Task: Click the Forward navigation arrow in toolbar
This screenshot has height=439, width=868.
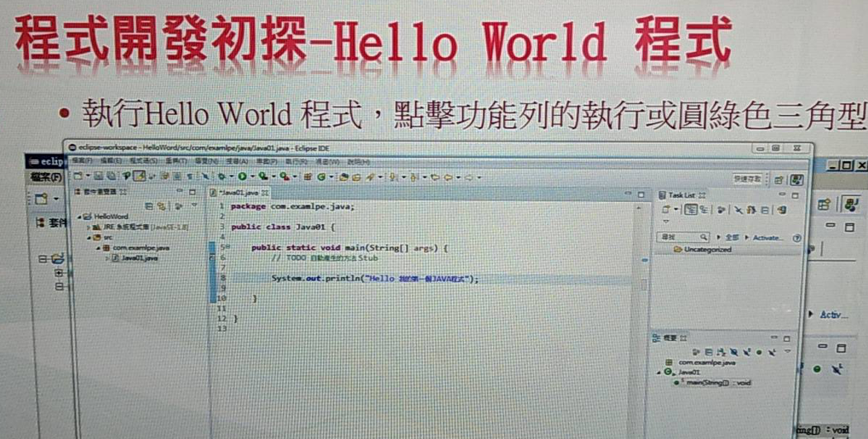Action: pyautogui.click(x=468, y=177)
